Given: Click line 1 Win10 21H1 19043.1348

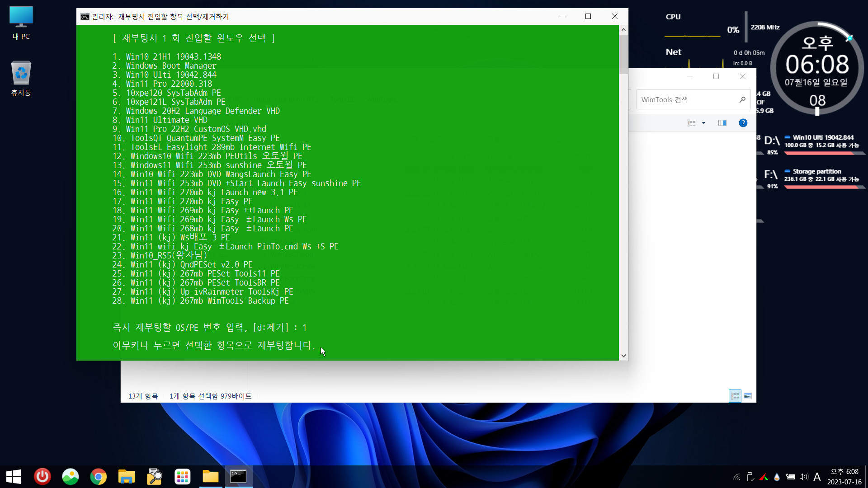Looking at the screenshot, I should pyautogui.click(x=167, y=57).
